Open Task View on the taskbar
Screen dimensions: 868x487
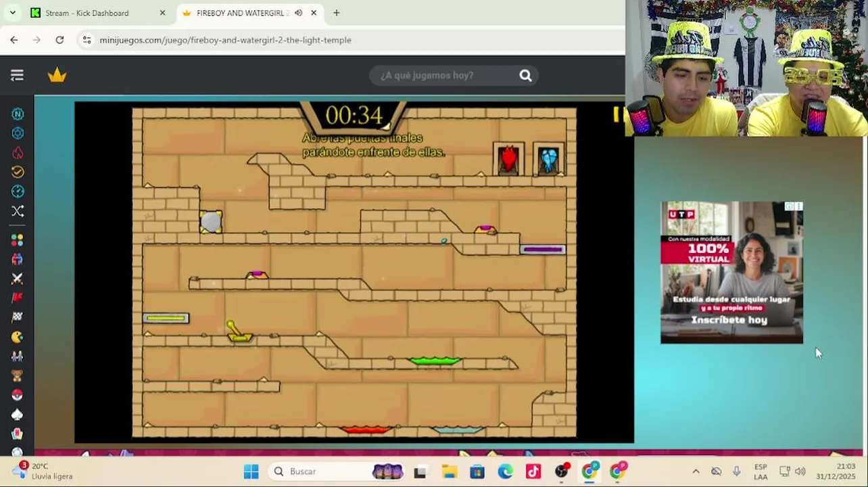pos(420,471)
